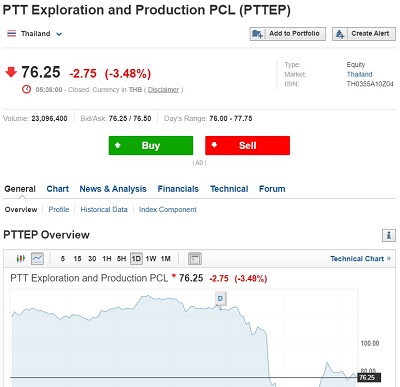Switch chart interval to 1W
The image size is (400, 387).
151,259
